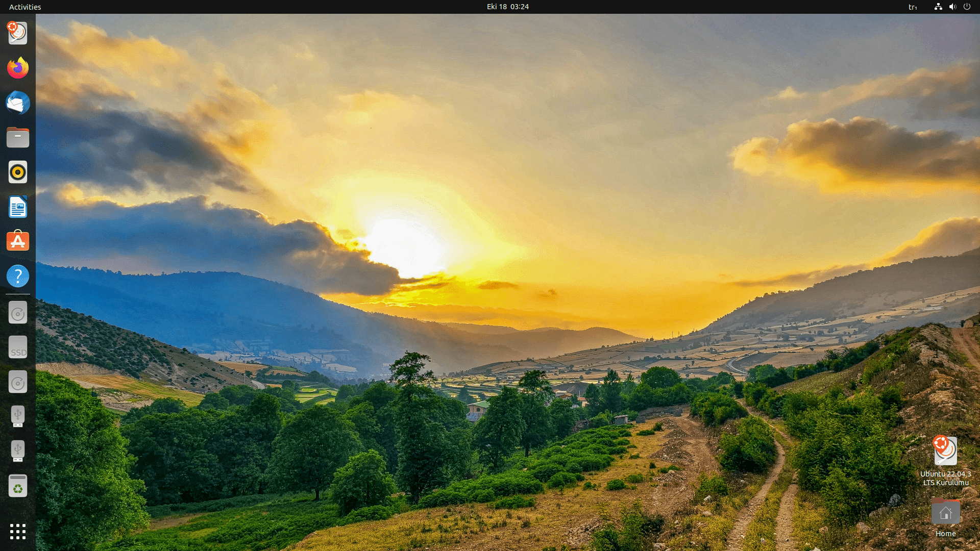Open a mounted USB drive from the dock

17,416
